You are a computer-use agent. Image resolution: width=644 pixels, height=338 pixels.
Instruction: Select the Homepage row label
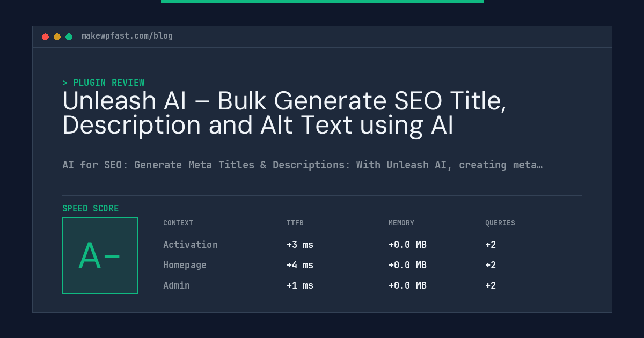[185, 265]
